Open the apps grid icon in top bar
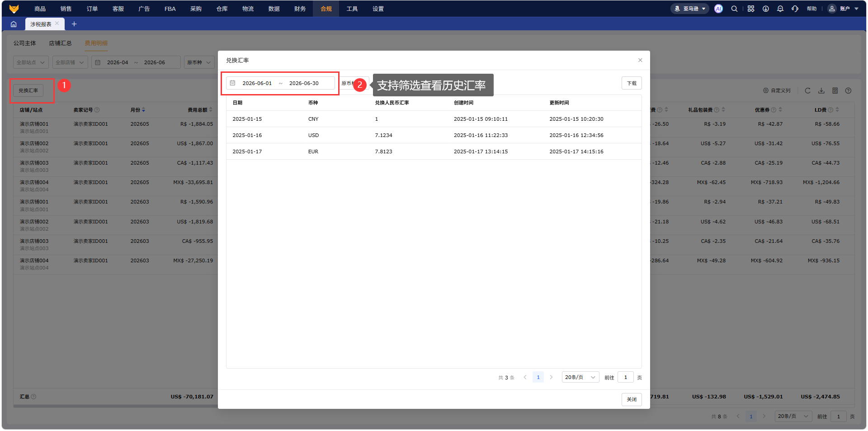Screen dimensions: 868x431 coord(751,9)
